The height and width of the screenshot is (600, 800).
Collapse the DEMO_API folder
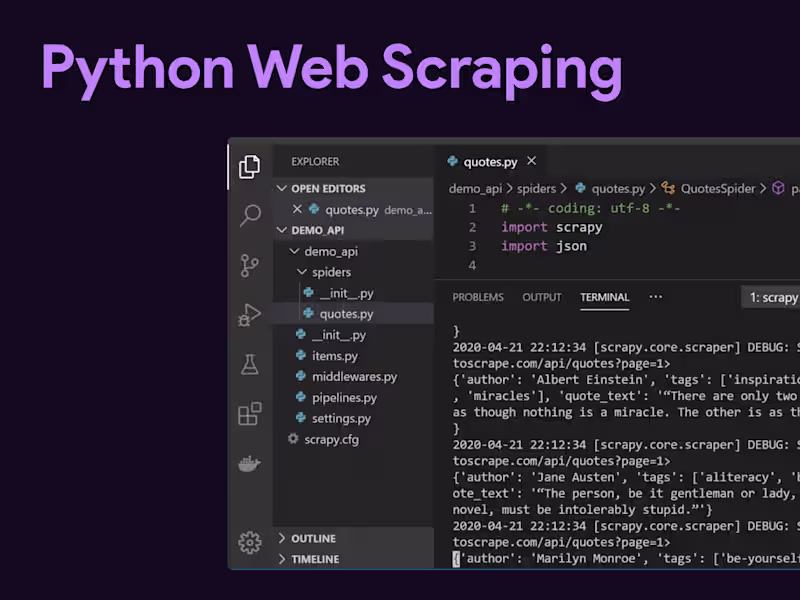coord(283,229)
